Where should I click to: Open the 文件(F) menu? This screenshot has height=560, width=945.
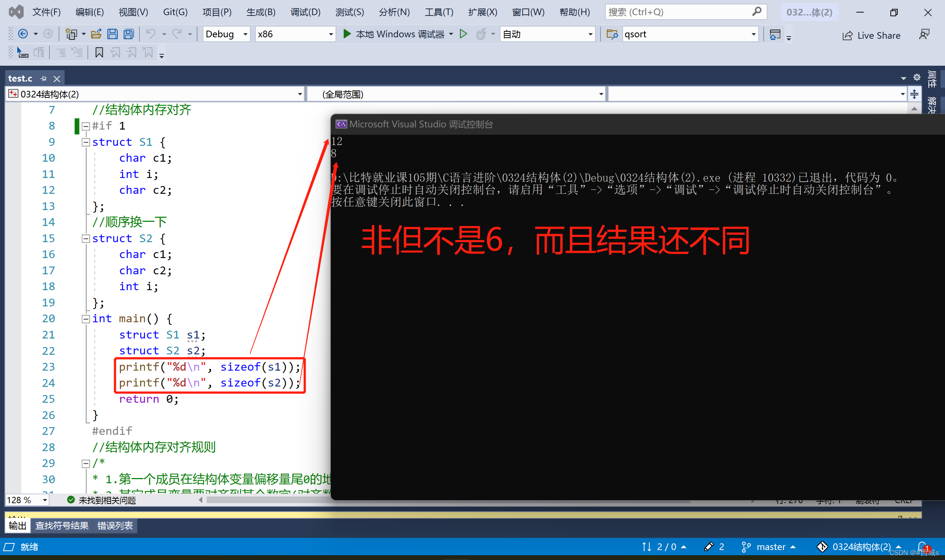coord(47,12)
